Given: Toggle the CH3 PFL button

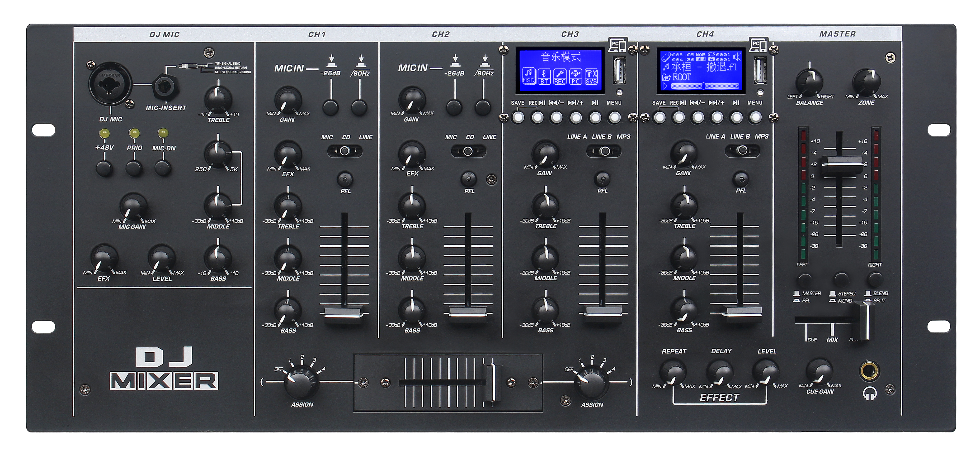Looking at the screenshot, I should pyautogui.click(x=602, y=178).
